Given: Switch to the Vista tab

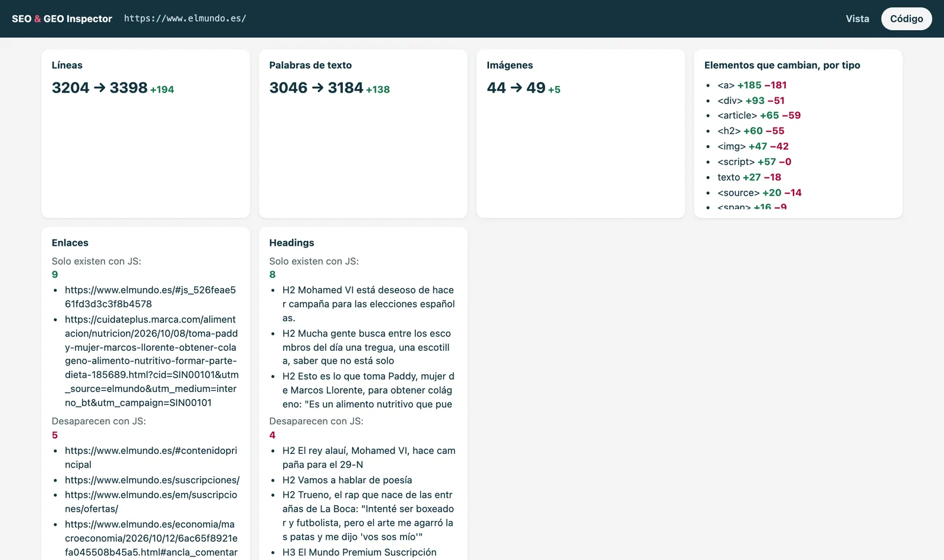Looking at the screenshot, I should point(857,19).
